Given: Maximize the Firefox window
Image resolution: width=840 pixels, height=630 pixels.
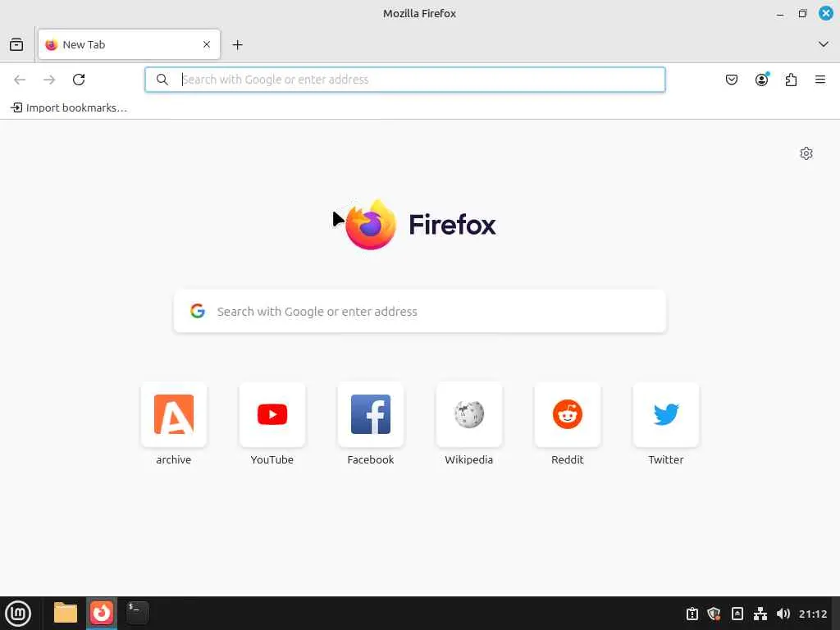Looking at the screenshot, I should tap(802, 13).
